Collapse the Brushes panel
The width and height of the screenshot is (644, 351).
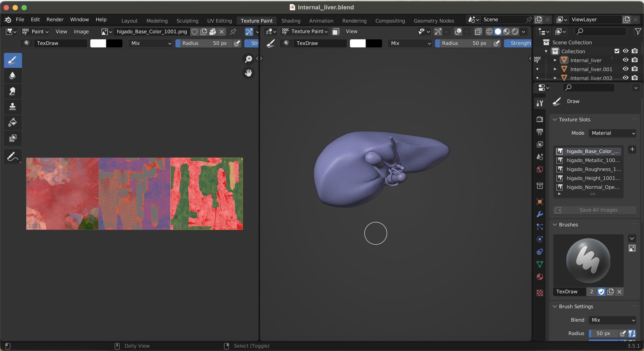[x=555, y=225]
